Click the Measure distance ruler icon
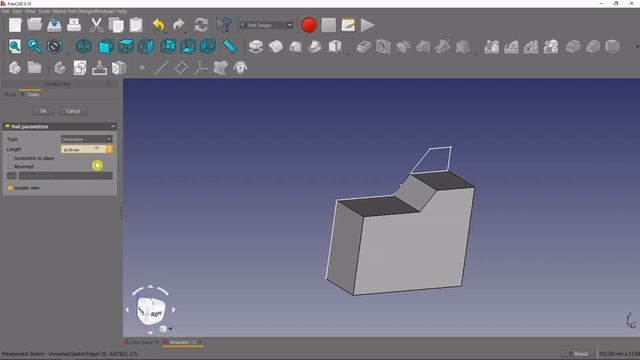 tap(230, 47)
